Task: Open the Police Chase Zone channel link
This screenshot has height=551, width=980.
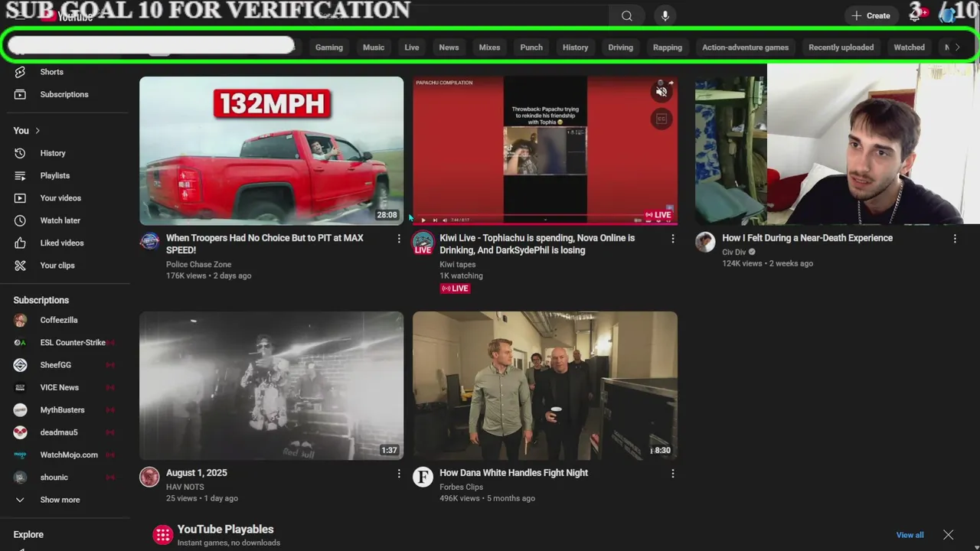Action: pyautogui.click(x=198, y=265)
